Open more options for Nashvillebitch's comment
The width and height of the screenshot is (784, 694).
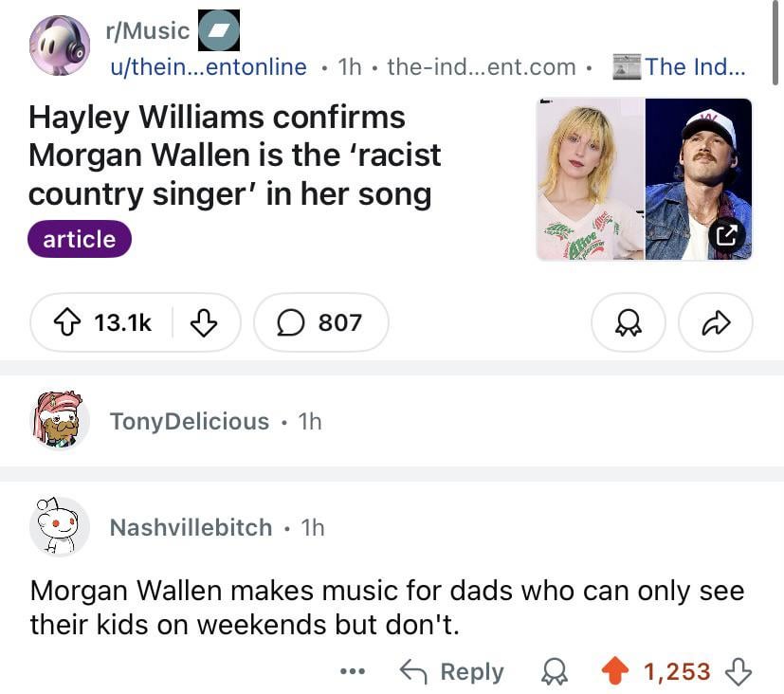pyautogui.click(x=353, y=671)
